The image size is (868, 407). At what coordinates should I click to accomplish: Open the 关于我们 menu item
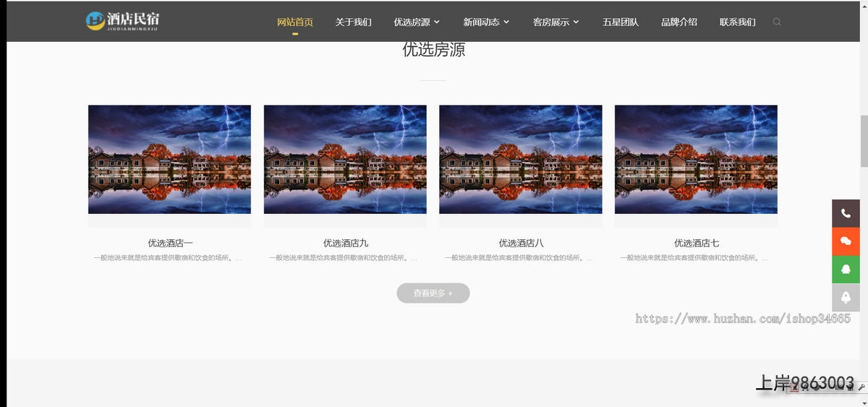pos(353,22)
